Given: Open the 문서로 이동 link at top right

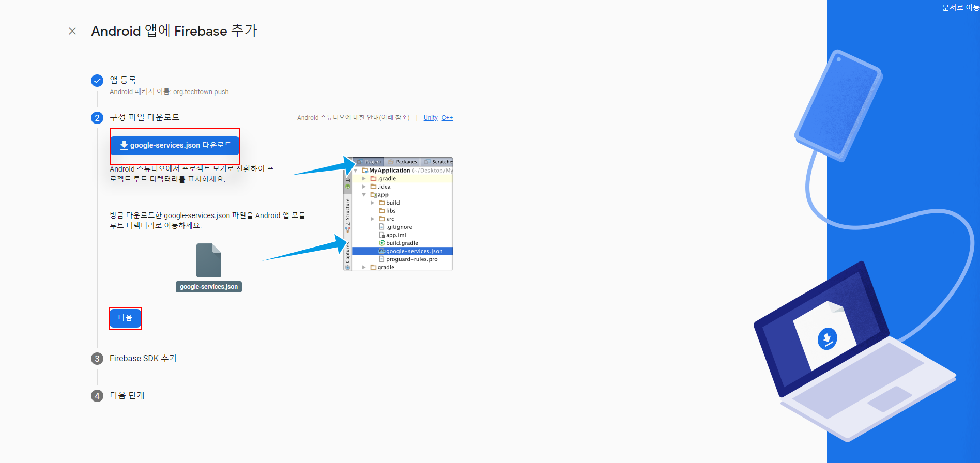Looking at the screenshot, I should [x=960, y=7].
